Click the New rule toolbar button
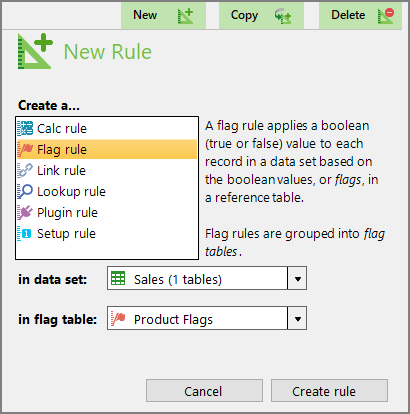Image resolution: width=410 pixels, height=414 pixels. (163, 15)
